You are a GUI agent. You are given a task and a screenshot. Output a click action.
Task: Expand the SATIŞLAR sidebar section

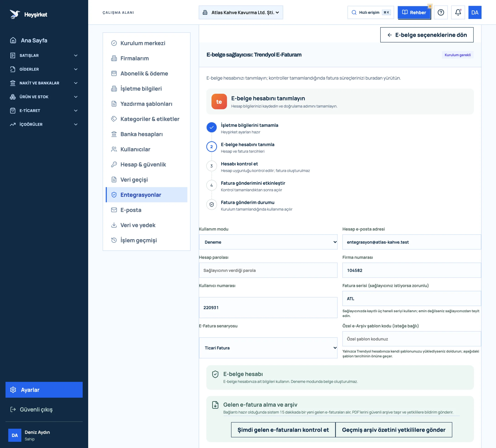(44, 55)
